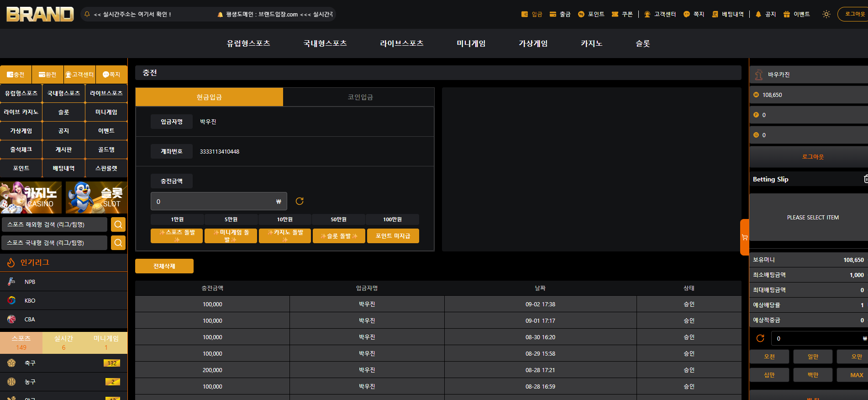Open the 슬롯 SLOT penguin banner

point(96,197)
